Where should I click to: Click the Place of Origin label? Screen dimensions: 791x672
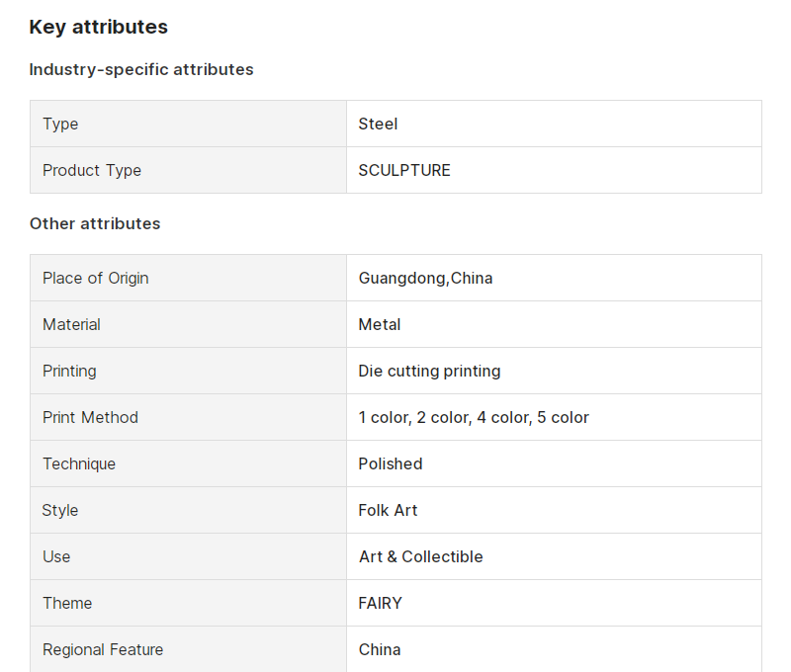pos(95,279)
